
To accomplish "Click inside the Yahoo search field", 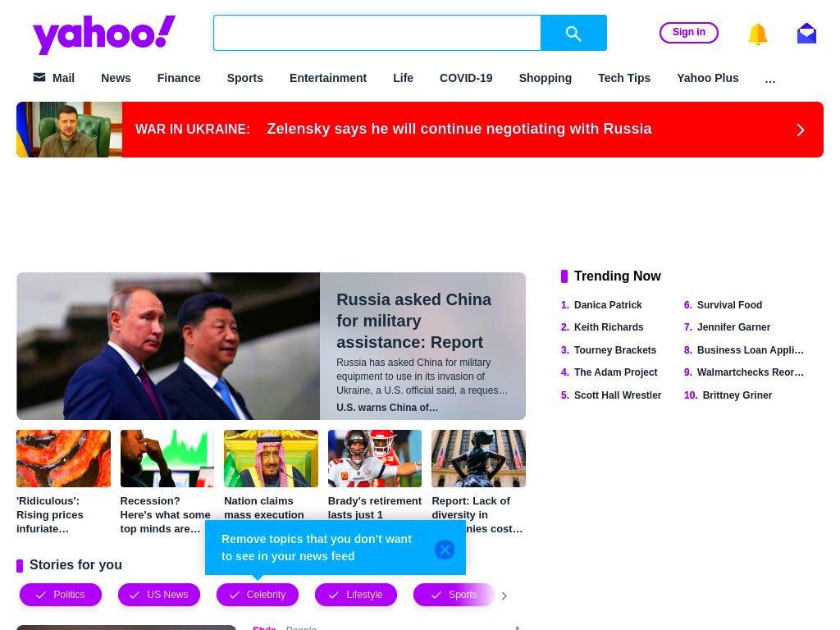I will [377, 33].
